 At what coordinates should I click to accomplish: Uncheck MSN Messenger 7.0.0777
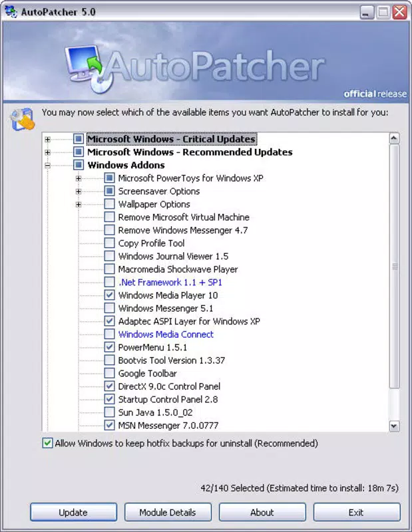109,425
